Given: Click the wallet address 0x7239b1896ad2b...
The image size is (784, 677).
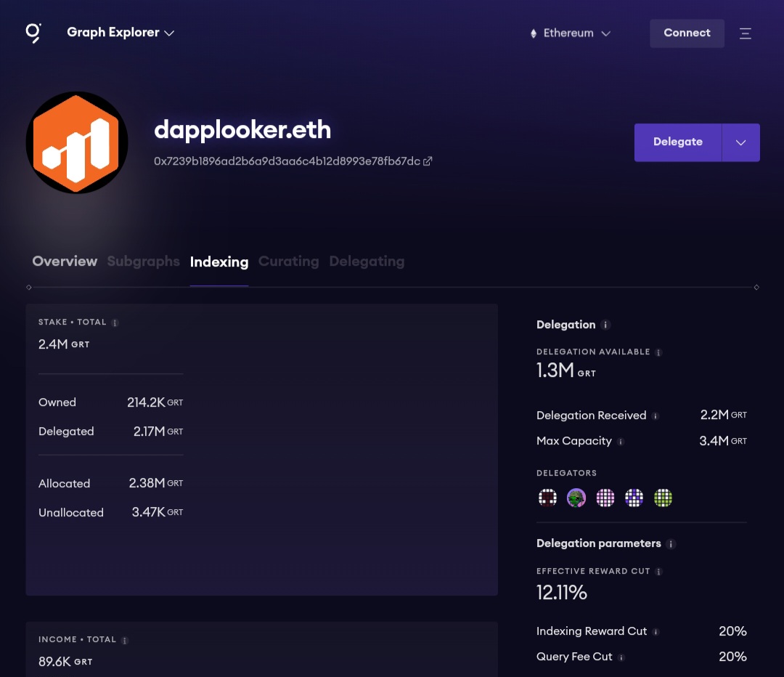Looking at the screenshot, I should 287,161.
